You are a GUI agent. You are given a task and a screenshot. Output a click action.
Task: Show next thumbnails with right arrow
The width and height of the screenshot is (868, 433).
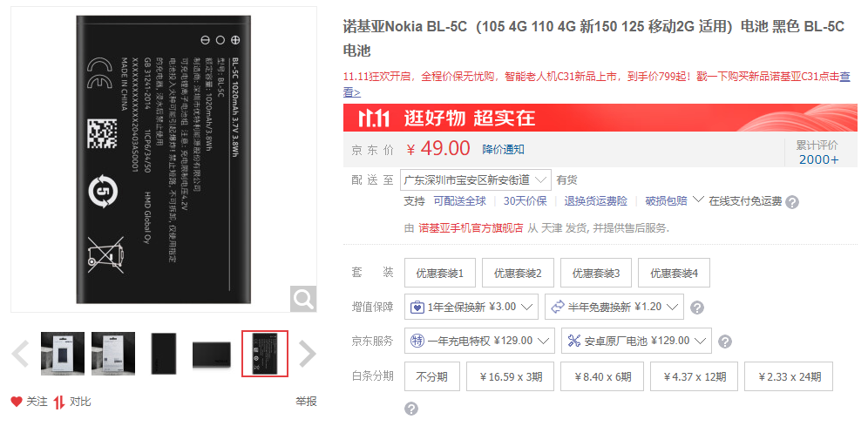[x=308, y=355]
